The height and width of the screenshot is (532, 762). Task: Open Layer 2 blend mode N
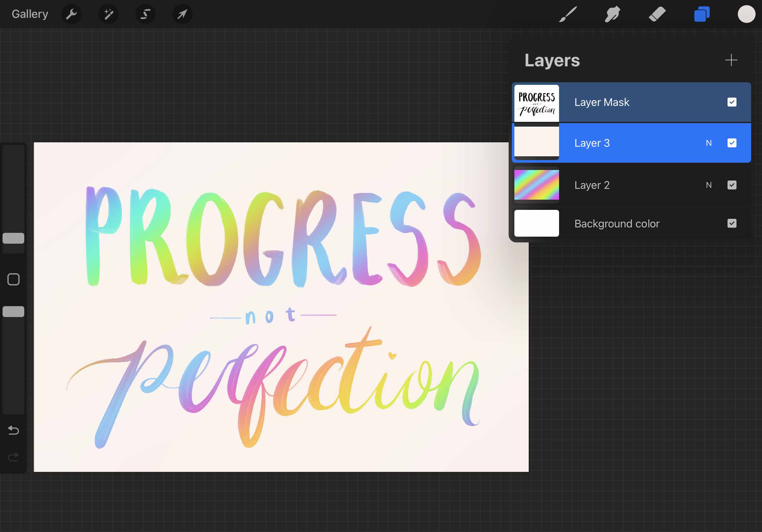[x=709, y=185]
